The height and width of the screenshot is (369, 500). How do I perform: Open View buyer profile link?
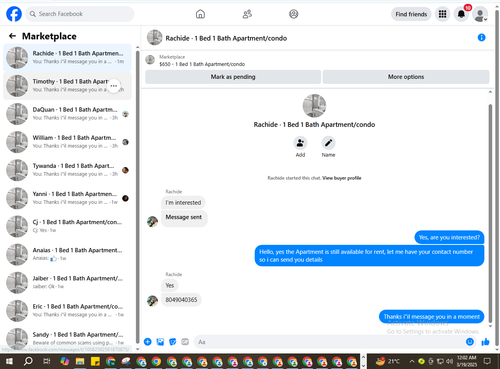point(342,178)
